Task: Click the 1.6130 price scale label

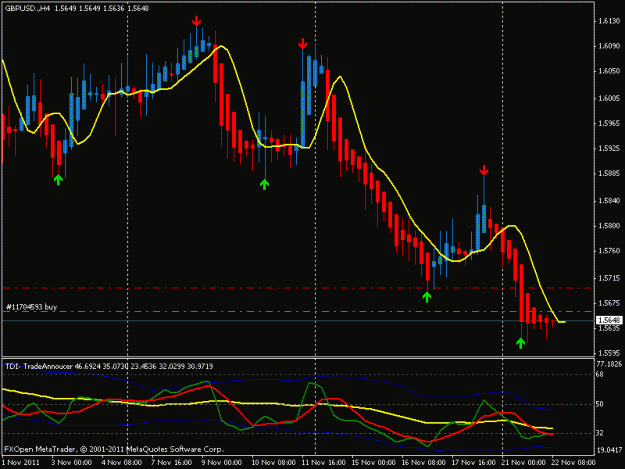Action: [609, 21]
